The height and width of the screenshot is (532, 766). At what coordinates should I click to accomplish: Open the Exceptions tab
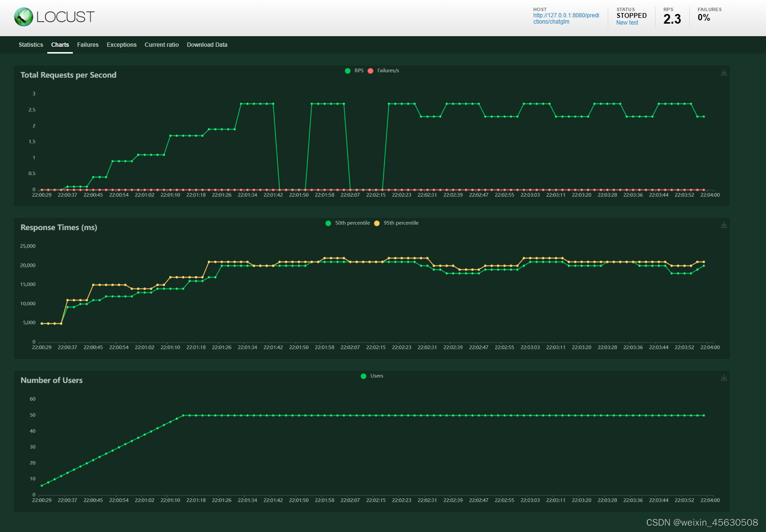pyautogui.click(x=122, y=45)
